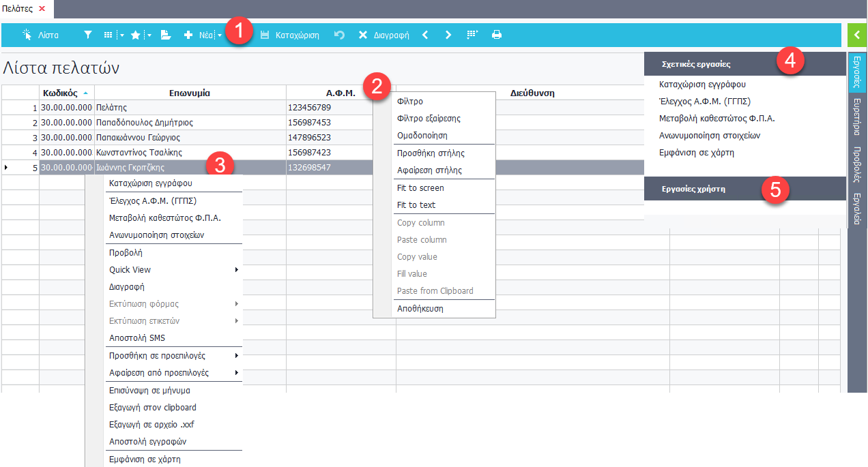Click the grid export icon beside printer
The width and height of the screenshot is (868, 467).
pos(472,35)
